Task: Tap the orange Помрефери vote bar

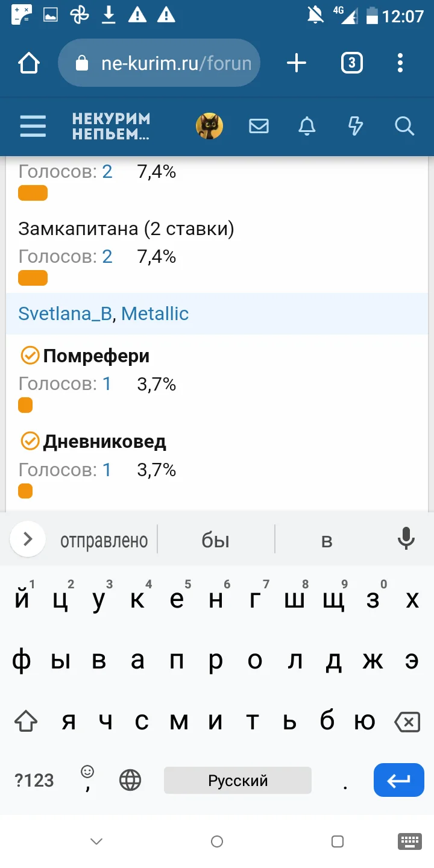Action: pyautogui.click(x=25, y=406)
